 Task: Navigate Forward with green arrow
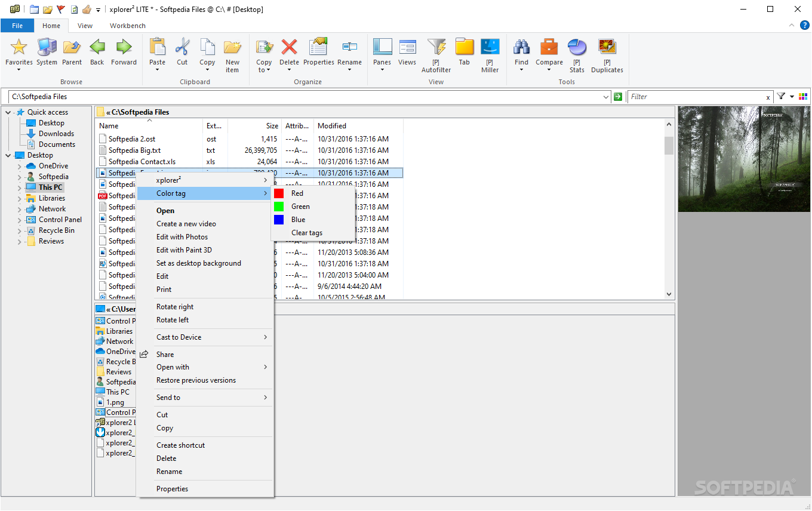click(124, 47)
